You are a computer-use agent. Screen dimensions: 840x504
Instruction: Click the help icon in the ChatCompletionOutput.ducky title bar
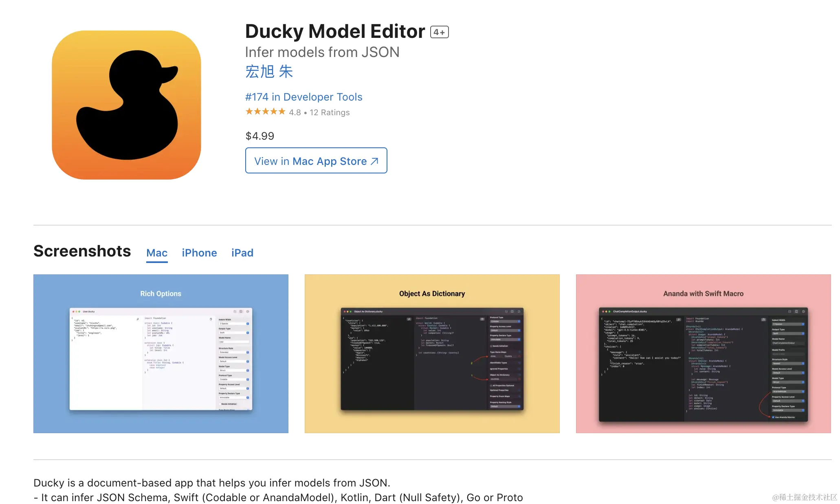point(803,311)
